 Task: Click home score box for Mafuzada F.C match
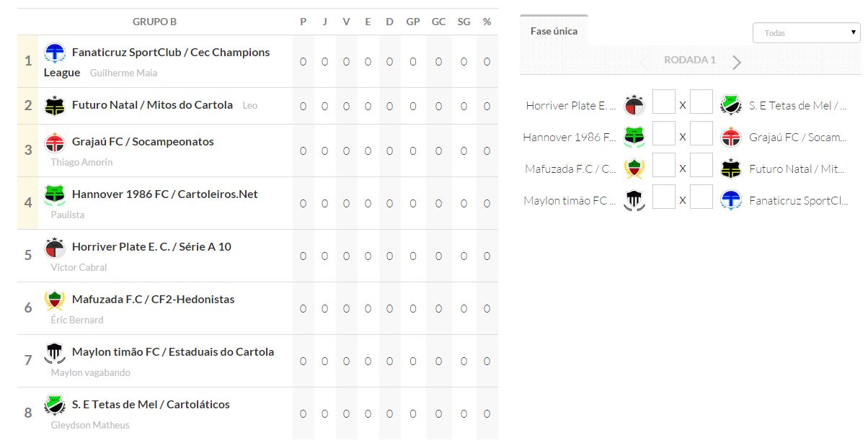(x=663, y=166)
